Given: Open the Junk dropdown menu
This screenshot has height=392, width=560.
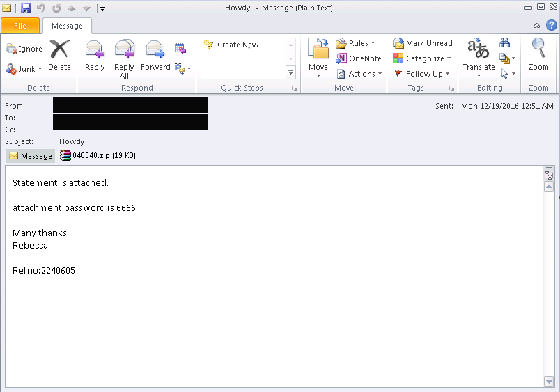Looking at the screenshot, I should click(24, 69).
